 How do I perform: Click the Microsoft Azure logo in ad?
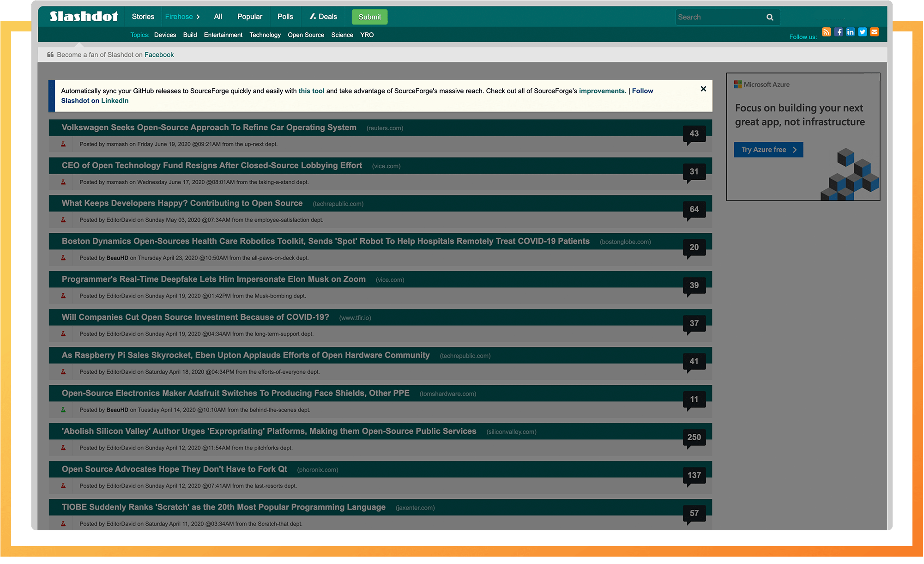click(762, 85)
